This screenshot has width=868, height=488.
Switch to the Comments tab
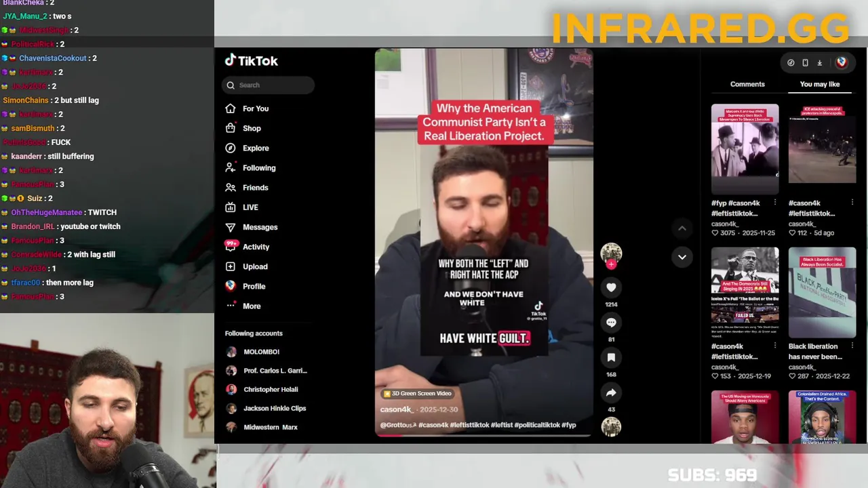(x=747, y=84)
